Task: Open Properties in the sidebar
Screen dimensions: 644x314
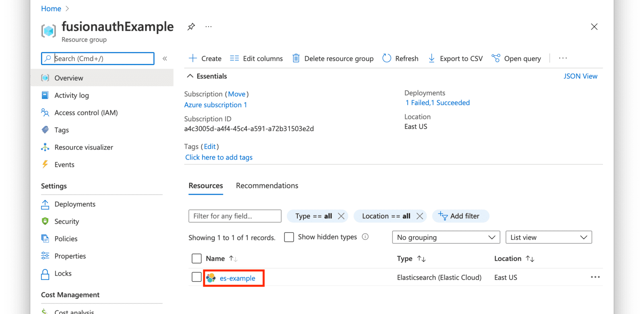Action: point(70,256)
